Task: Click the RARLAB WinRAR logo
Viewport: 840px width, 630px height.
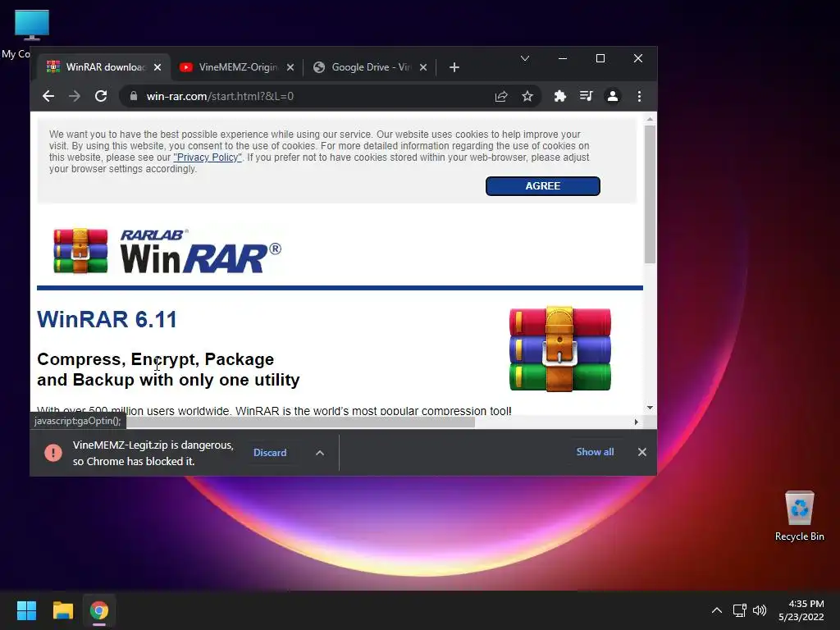Action: click(x=167, y=251)
